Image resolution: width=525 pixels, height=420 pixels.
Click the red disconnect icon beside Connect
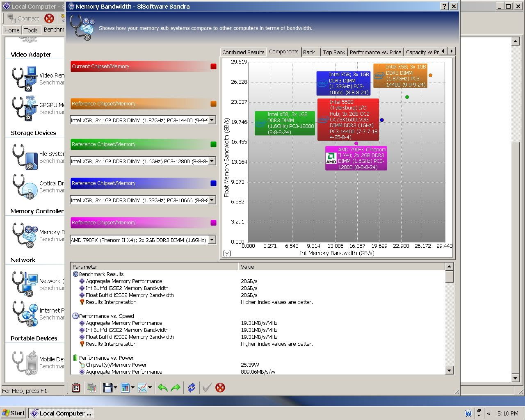(49, 18)
